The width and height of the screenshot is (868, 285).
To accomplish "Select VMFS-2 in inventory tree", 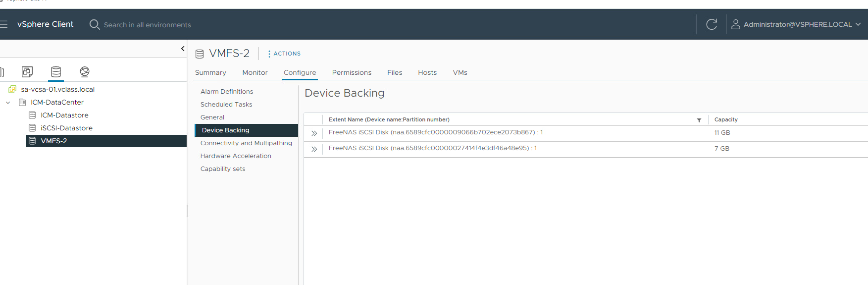I will [106, 141].
